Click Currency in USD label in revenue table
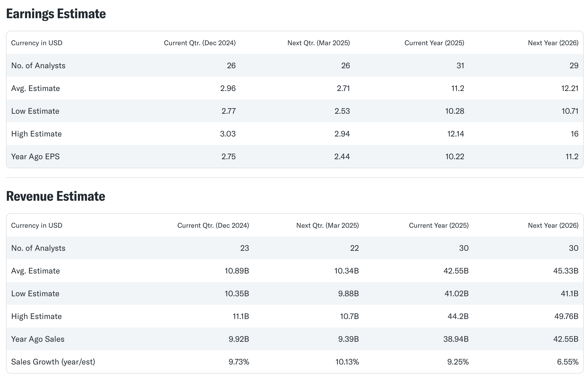Viewport: 588px width, 377px height. click(37, 225)
